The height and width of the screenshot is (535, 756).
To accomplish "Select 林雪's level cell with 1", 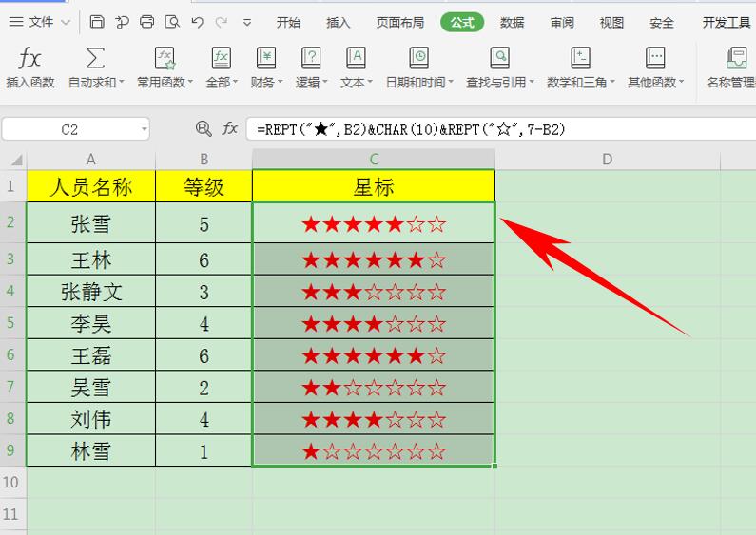I will [204, 450].
